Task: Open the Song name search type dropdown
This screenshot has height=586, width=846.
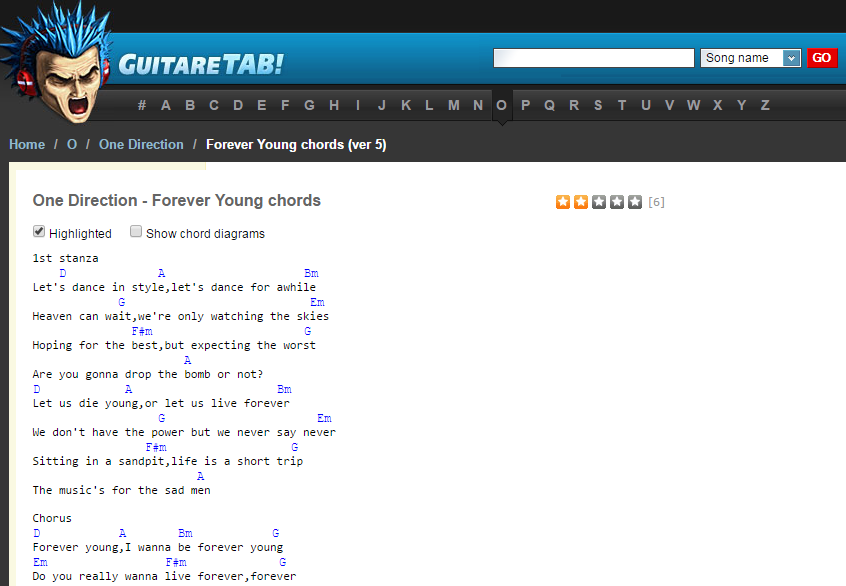Action: (x=750, y=58)
